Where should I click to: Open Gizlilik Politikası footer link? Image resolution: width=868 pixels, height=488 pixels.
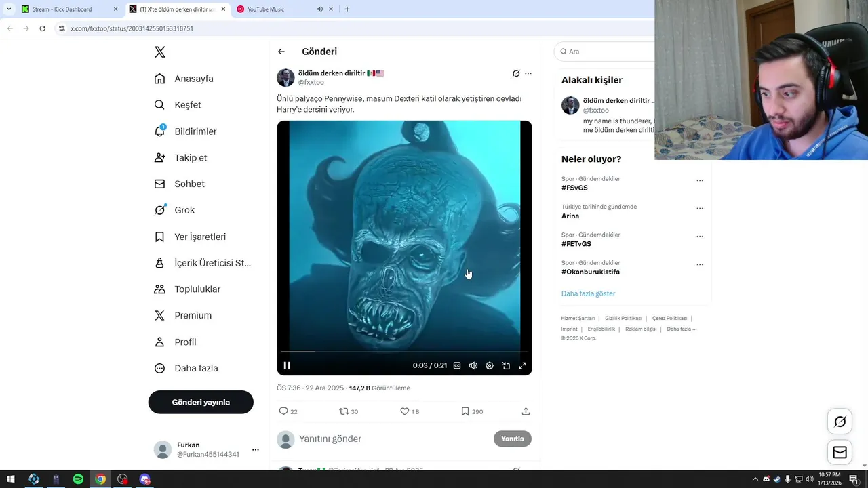click(623, 318)
